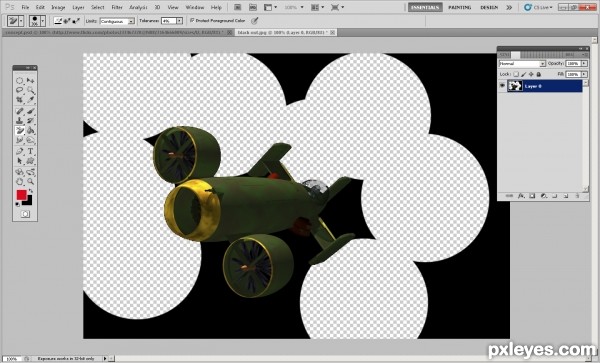Select the Paint Bucket tool

click(31, 130)
